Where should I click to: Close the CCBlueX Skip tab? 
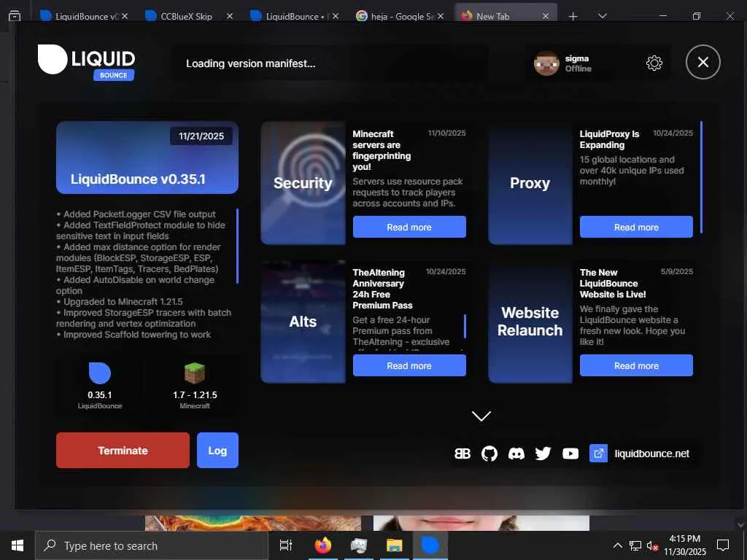tap(230, 16)
